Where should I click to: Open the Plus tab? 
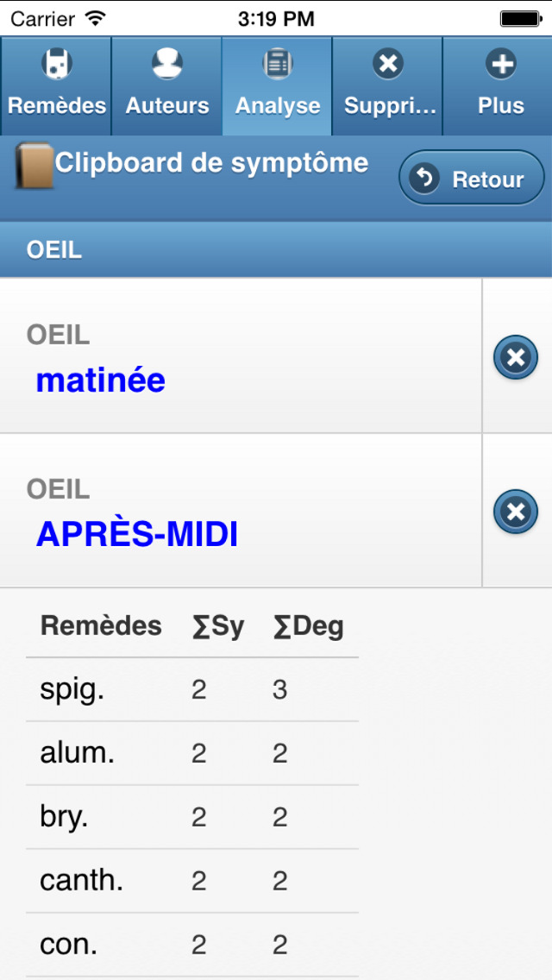coord(498,85)
